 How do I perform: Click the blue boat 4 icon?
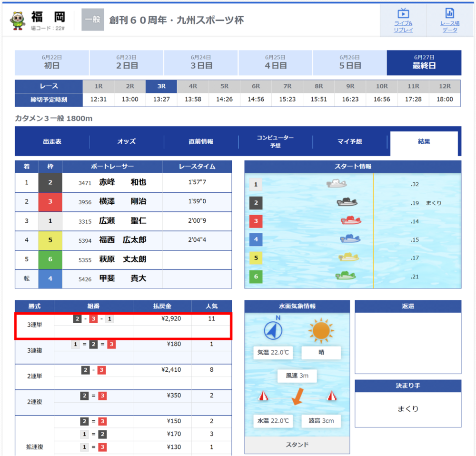click(x=350, y=238)
